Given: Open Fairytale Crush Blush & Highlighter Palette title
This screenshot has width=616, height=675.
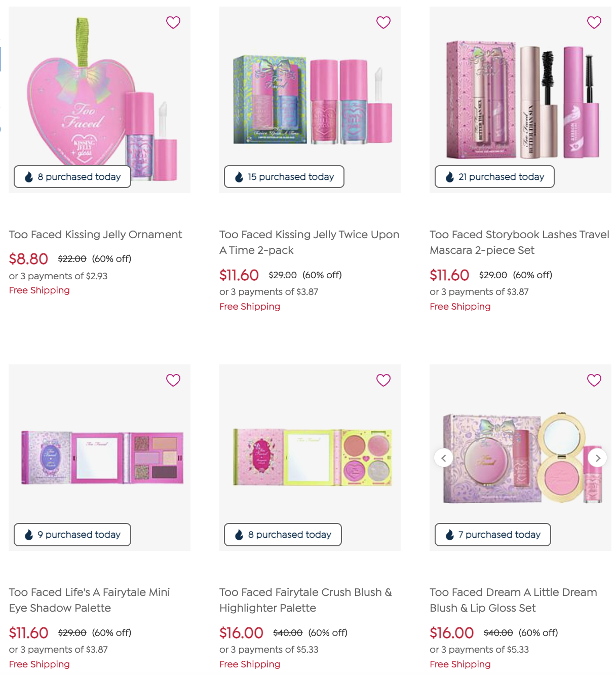Looking at the screenshot, I should (x=305, y=600).
